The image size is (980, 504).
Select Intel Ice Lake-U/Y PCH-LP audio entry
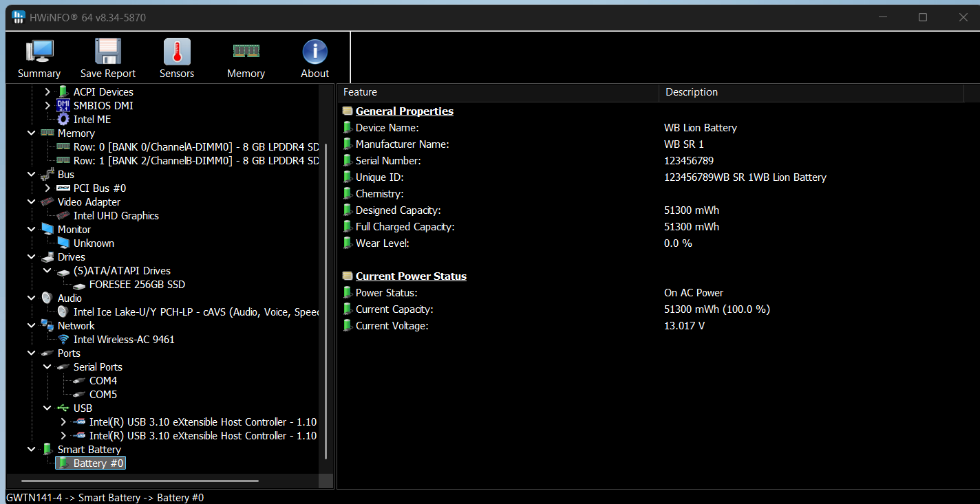click(x=196, y=311)
